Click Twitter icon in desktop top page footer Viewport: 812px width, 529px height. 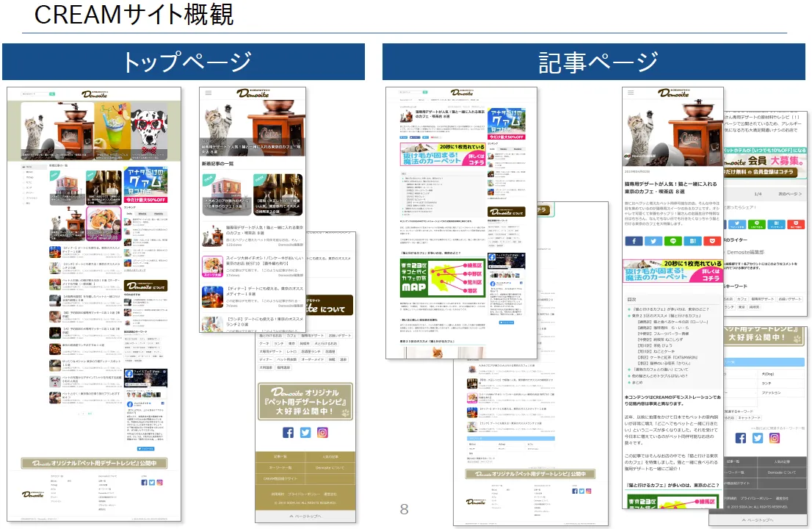click(x=152, y=483)
